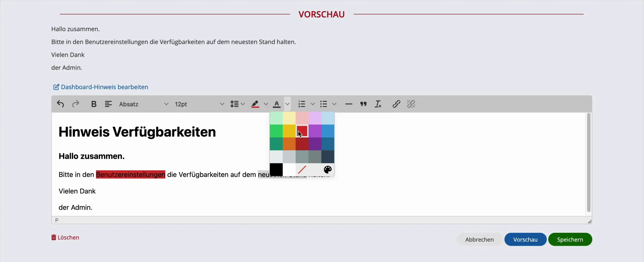Click the redo arrow icon
Viewport: 644px width, 262px height.
point(75,104)
